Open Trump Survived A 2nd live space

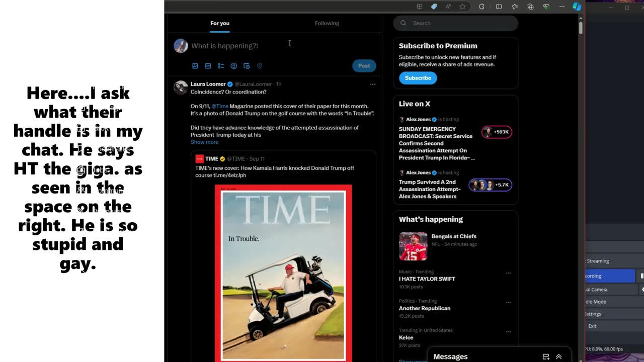click(430, 189)
